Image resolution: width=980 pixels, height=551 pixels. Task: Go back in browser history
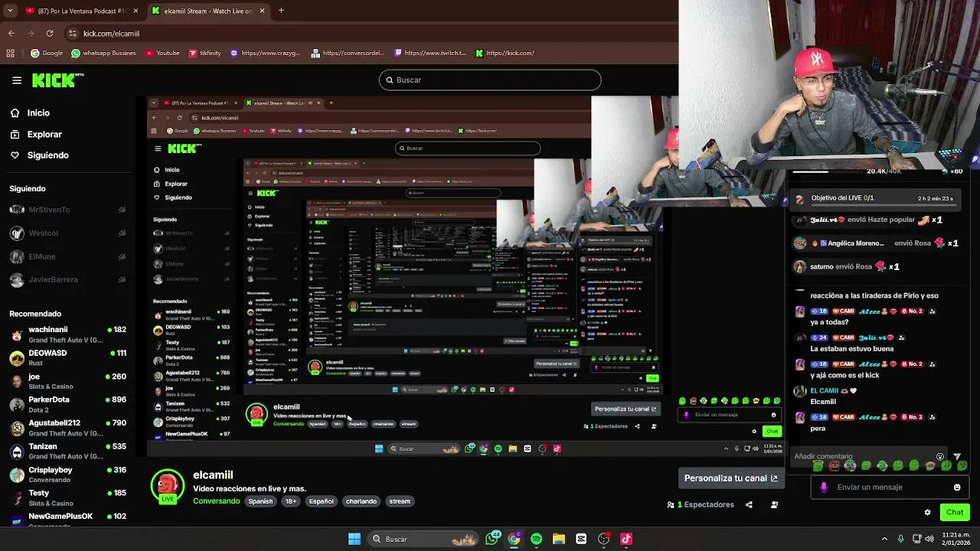11,33
